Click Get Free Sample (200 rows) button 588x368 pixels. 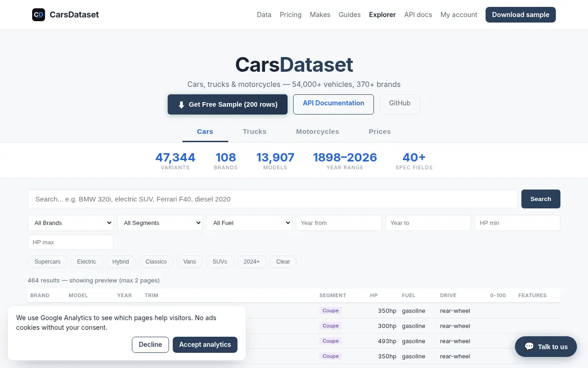(x=227, y=104)
